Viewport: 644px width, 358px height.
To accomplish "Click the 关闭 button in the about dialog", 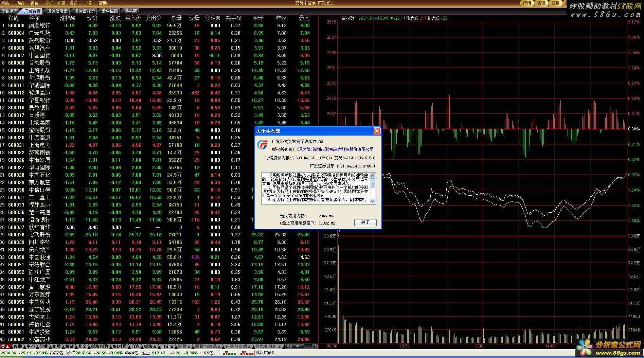I will (365, 222).
